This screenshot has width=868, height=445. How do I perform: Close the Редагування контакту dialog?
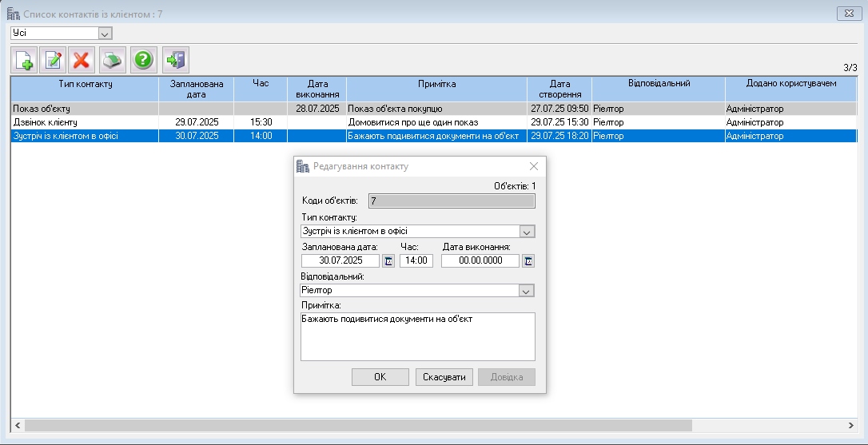point(534,166)
